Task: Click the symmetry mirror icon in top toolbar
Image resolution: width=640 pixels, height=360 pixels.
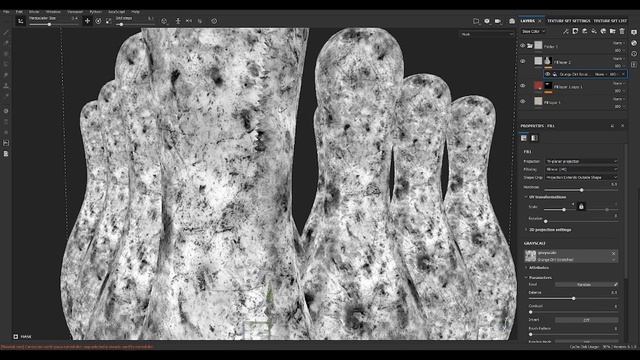Action: pyautogui.click(x=189, y=21)
